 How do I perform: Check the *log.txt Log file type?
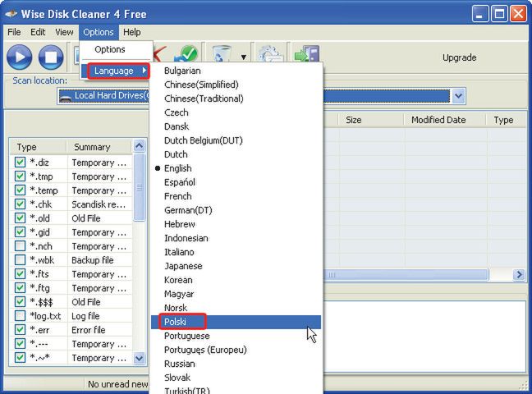(20, 315)
